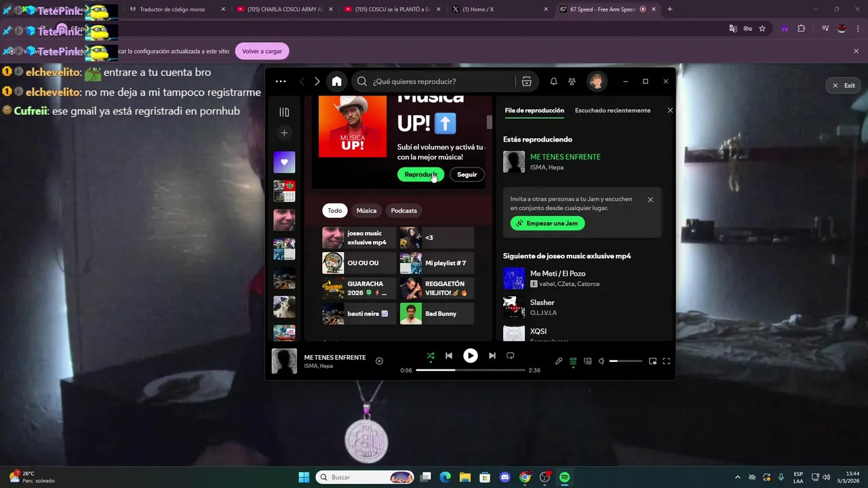The width and height of the screenshot is (868, 488).
Task: Close the queue side panel
Action: click(670, 110)
